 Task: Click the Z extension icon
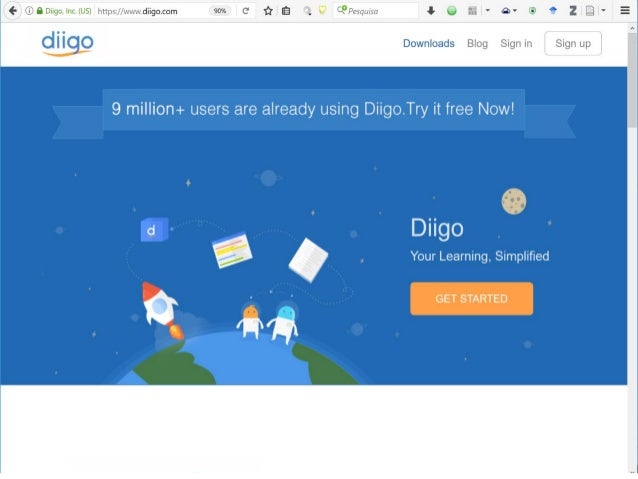coord(572,11)
